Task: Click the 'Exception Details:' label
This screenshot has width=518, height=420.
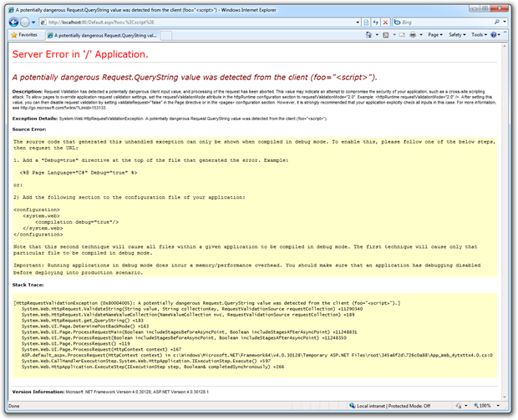Action: pos(35,119)
